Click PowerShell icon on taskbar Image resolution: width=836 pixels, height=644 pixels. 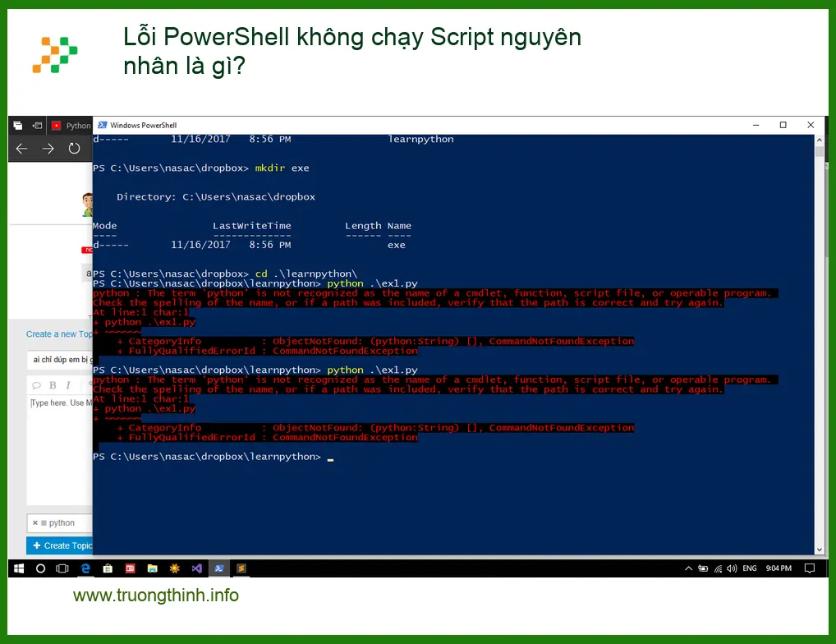click(219, 568)
